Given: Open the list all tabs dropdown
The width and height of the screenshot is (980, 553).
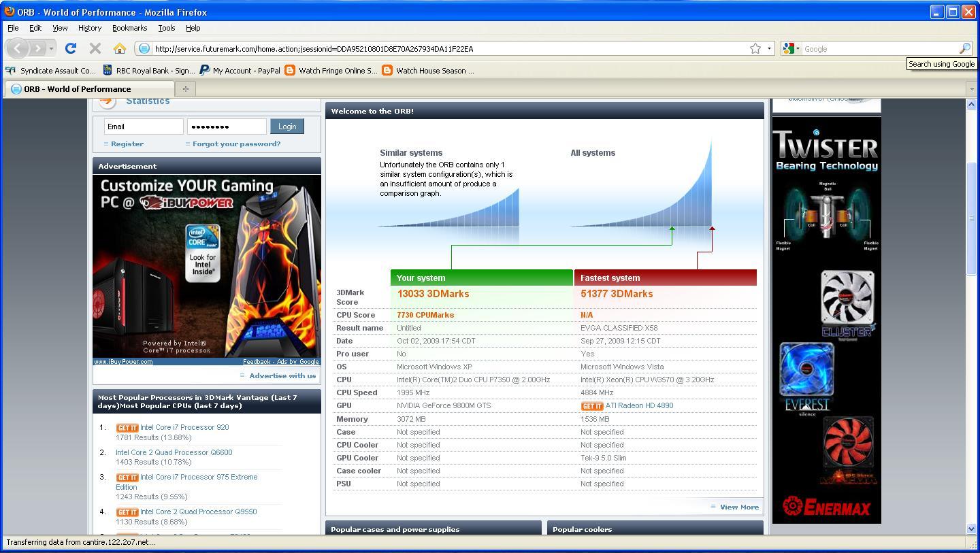Looking at the screenshot, I should pyautogui.click(x=972, y=88).
